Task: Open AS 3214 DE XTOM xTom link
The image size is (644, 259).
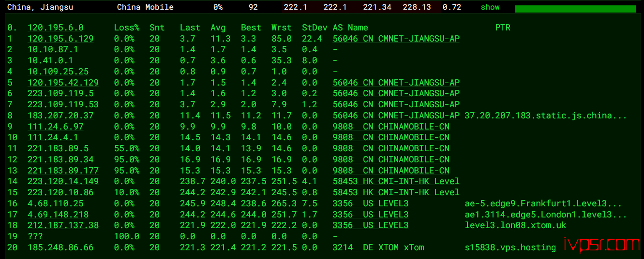Action: [378, 247]
